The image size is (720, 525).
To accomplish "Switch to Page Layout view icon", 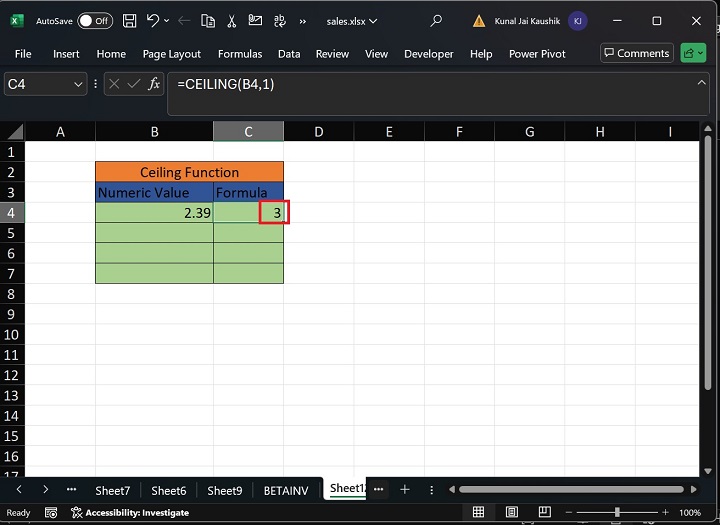I will (512, 512).
